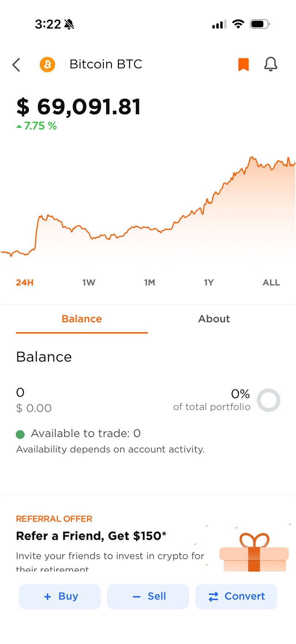Tap the orange Bitcoin logo icon
Screen dimensions: 296x644
click(x=47, y=64)
